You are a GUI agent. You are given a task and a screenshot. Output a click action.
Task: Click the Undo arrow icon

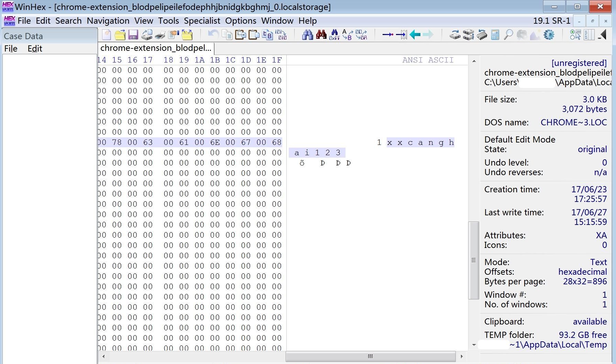[213, 35]
